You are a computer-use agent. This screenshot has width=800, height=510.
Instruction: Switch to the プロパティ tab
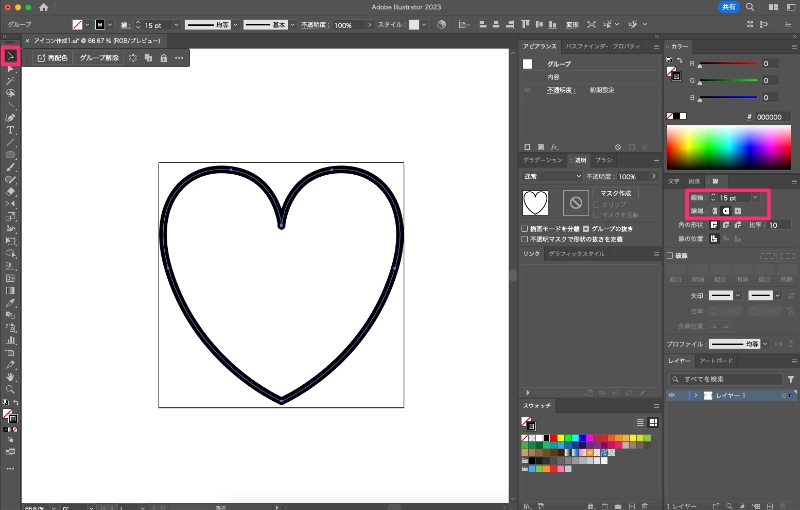[x=626, y=46]
